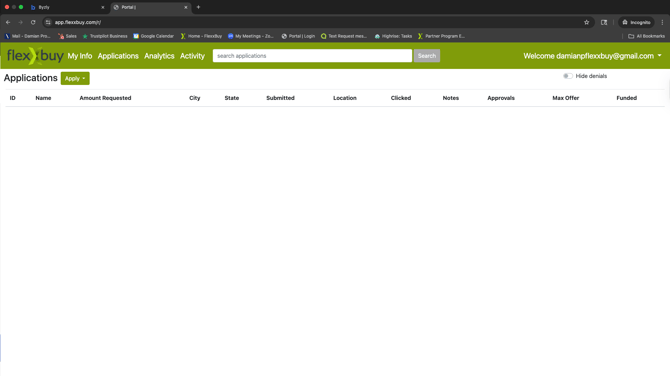Click the Name column header
The image size is (670, 376).
(43, 98)
